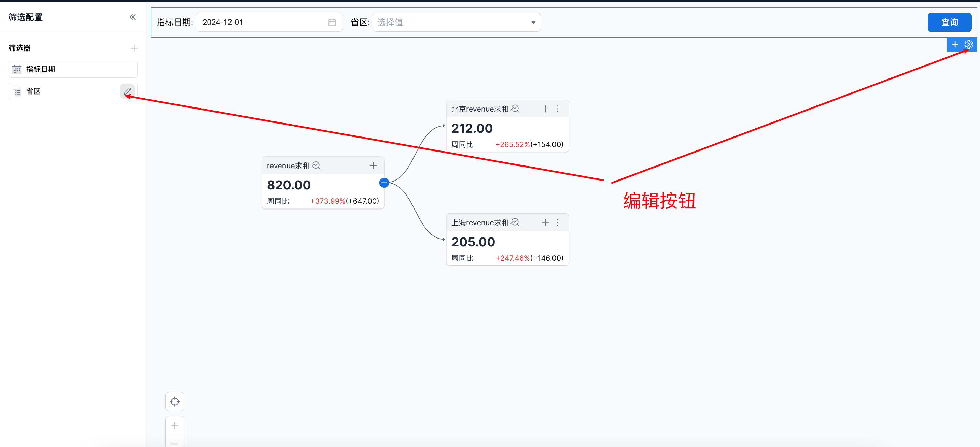Open filter bar settings gear icon

pyautogui.click(x=969, y=44)
